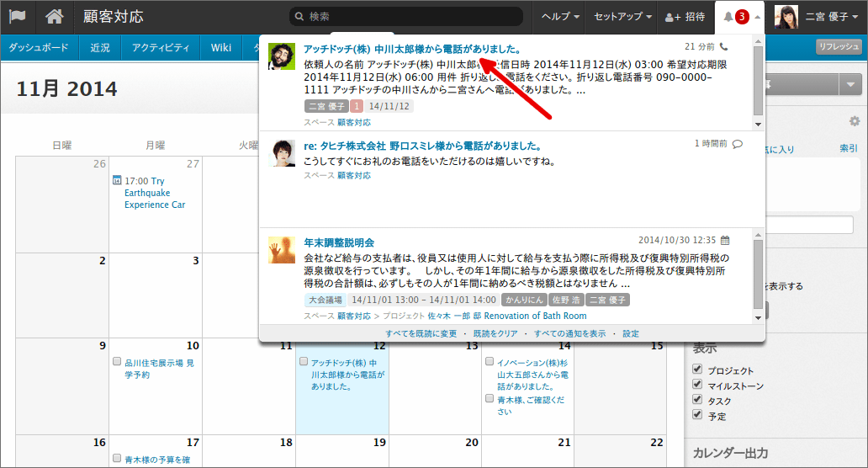
Task: Click bearded man avatar in first notification
Action: 282,56
